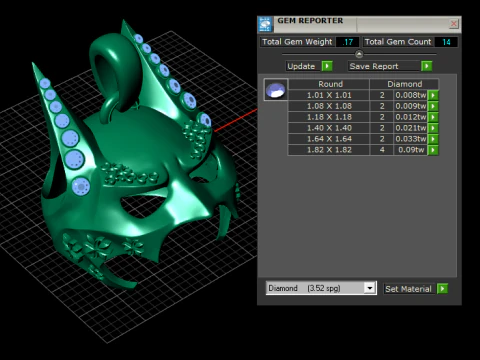The width and height of the screenshot is (480, 360).
Task: Click the Update label button
Action: tap(303, 66)
